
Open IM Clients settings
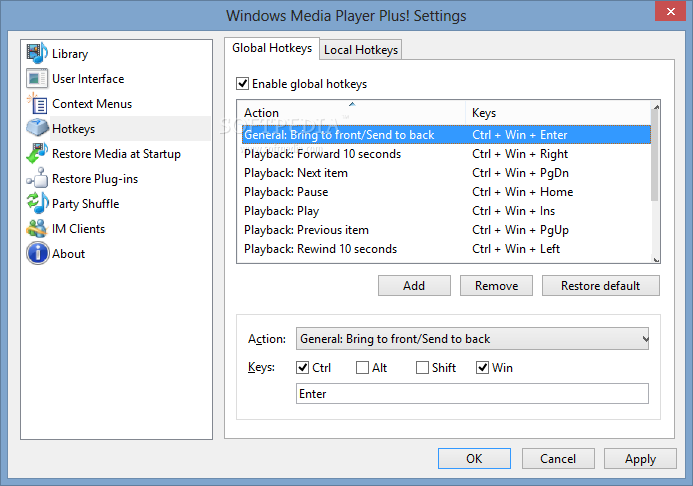(78, 229)
